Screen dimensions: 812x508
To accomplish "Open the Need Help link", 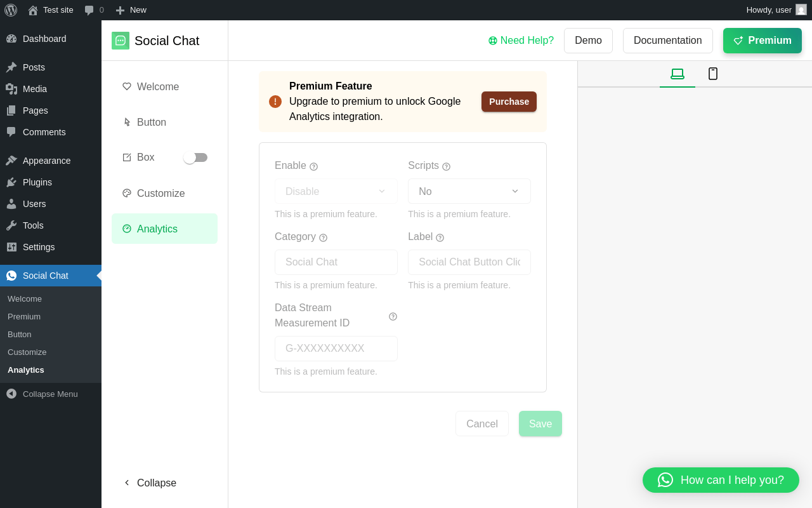I will [521, 41].
